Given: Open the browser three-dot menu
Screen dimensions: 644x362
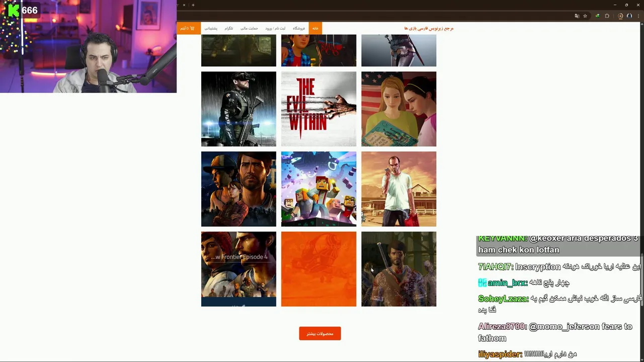Looking at the screenshot, I should tap(638, 16).
